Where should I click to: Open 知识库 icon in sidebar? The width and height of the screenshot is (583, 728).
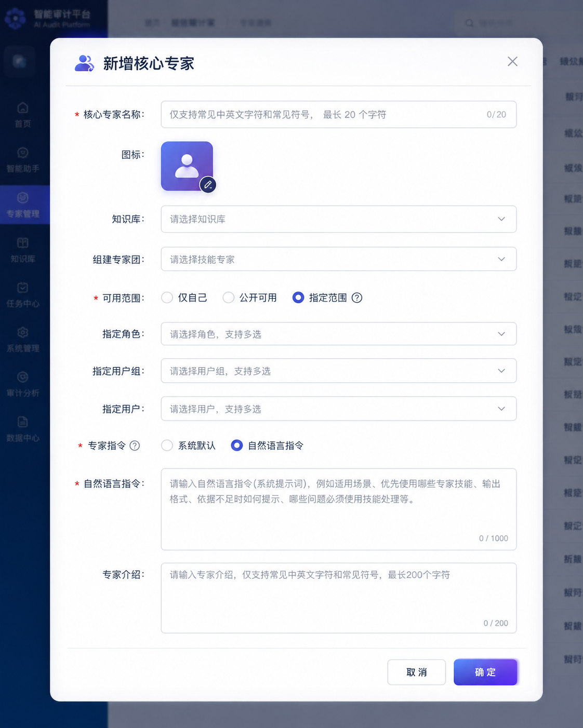[x=23, y=242]
